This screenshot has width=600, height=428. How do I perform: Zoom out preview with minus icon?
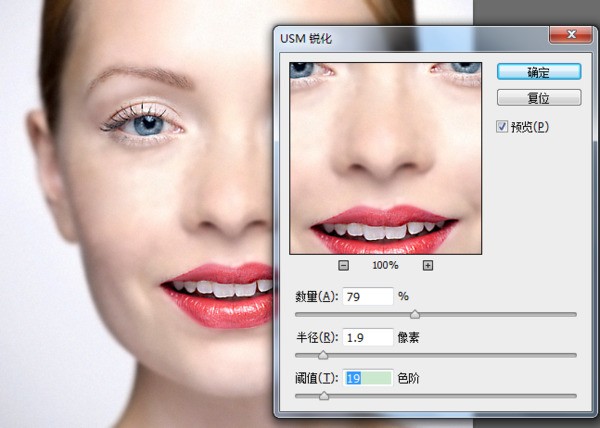click(344, 265)
